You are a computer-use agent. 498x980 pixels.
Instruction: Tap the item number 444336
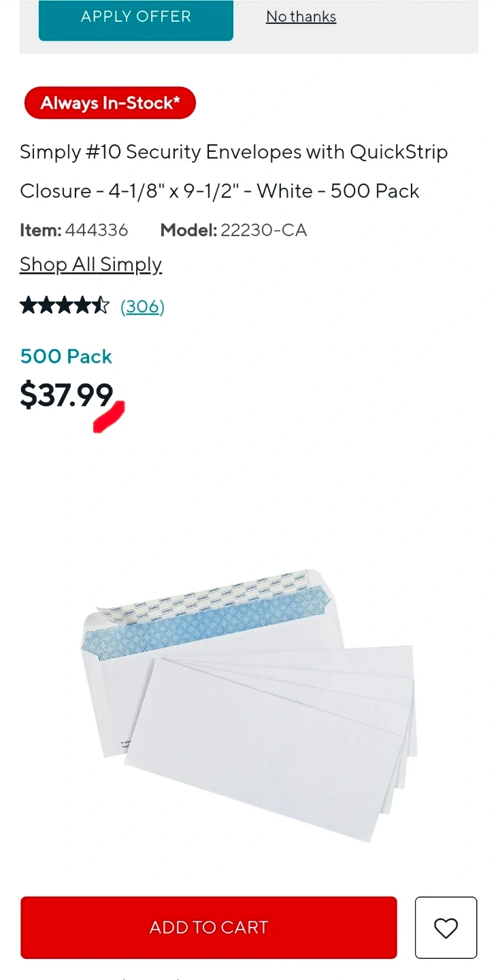[x=96, y=230]
